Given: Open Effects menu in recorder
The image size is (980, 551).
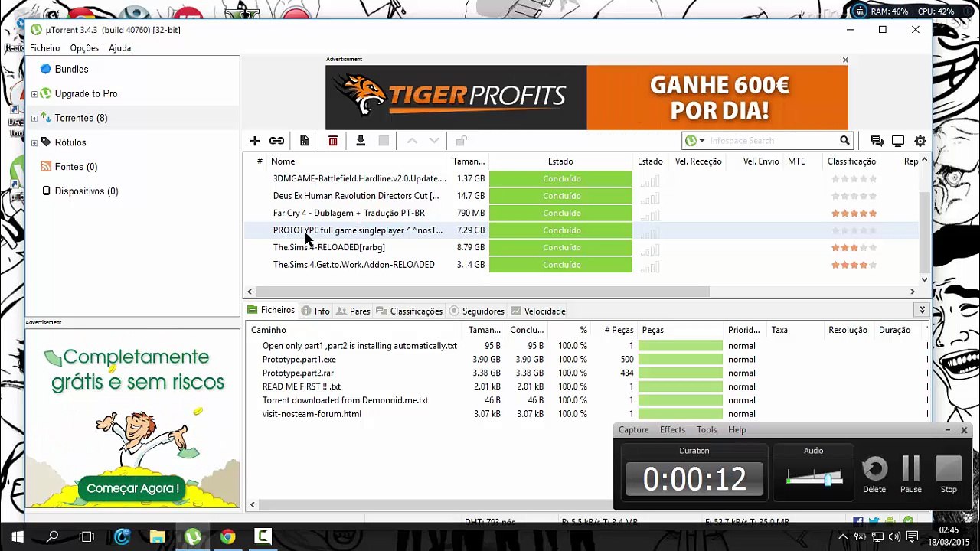Looking at the screenshot, I should coord(672,430).
